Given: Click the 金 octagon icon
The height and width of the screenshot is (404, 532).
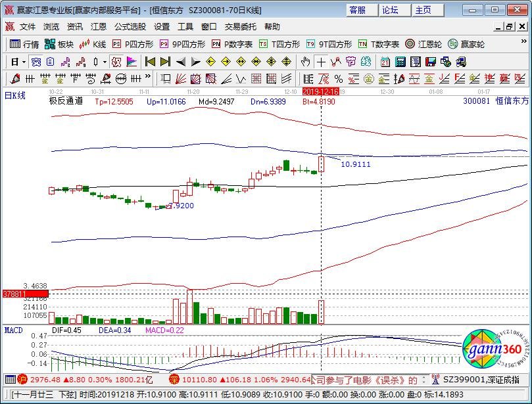Looking at the screenshot, I should click(368, 79).
